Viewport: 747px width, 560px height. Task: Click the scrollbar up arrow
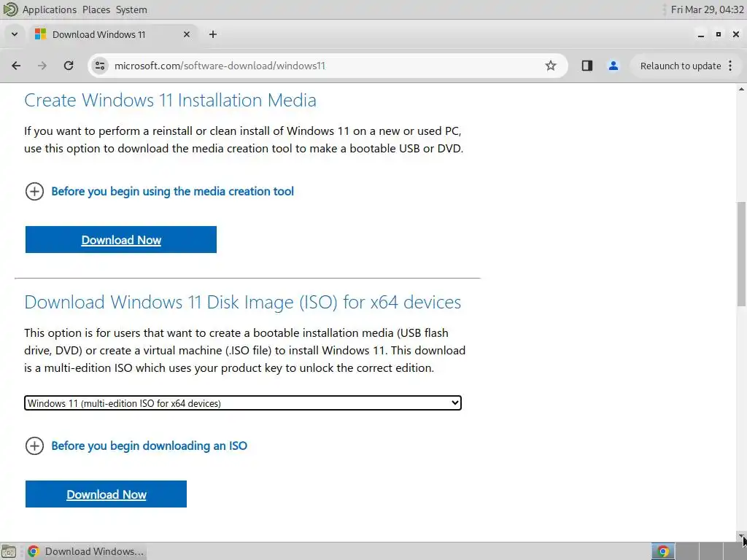741,89
